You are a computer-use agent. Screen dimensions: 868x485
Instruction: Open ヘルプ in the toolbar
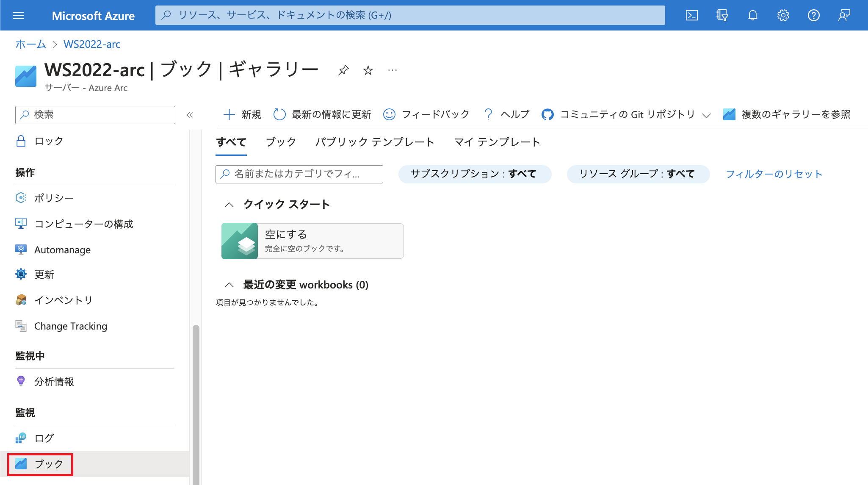click(506, 114)
